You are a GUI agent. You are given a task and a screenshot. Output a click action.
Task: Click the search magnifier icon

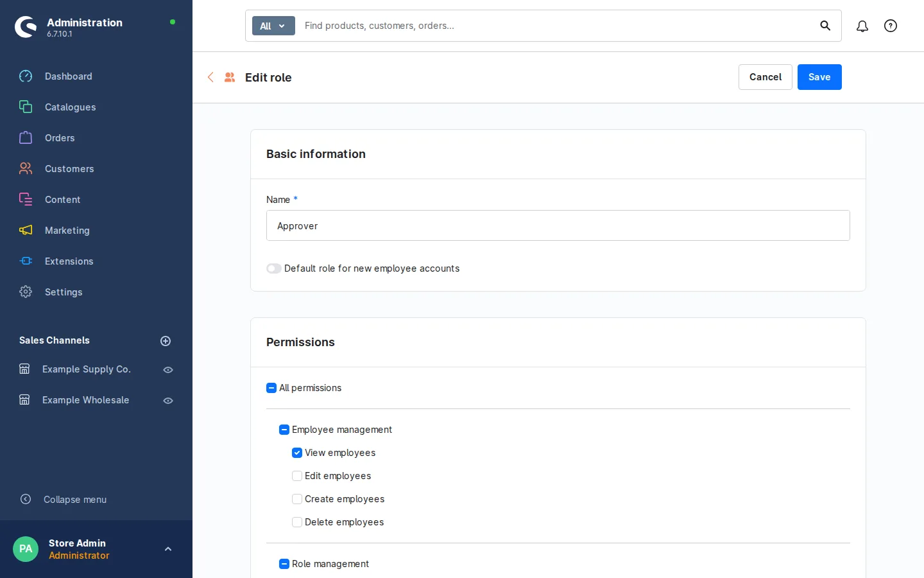[x=825, y=26]
